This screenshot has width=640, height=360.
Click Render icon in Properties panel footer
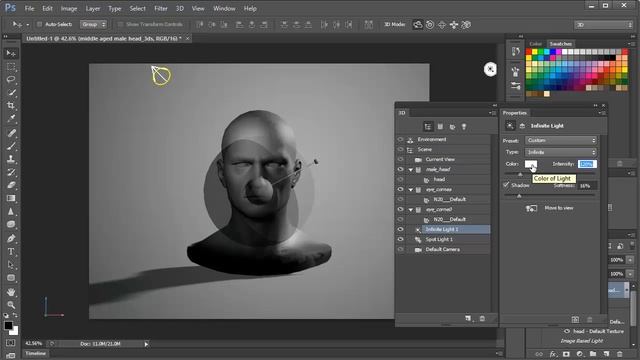tap(575, 319)
